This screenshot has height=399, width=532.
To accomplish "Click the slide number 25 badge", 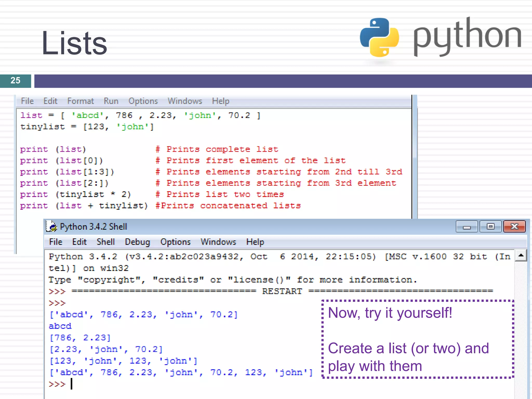I will pyautogui.click(x=15, y=81).
